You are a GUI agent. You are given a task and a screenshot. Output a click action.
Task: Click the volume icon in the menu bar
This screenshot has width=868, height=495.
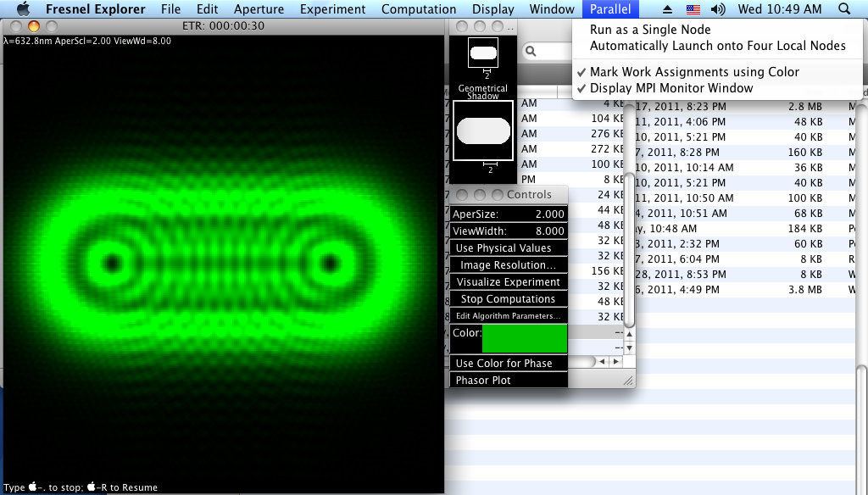(x=718, y=9)
